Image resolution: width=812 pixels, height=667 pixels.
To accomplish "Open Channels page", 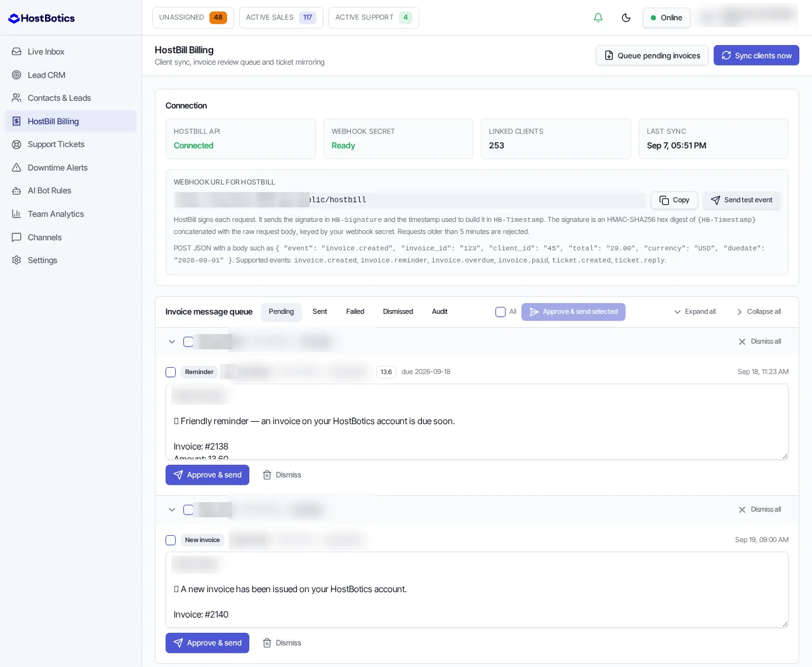I will (x=71, y=237).
